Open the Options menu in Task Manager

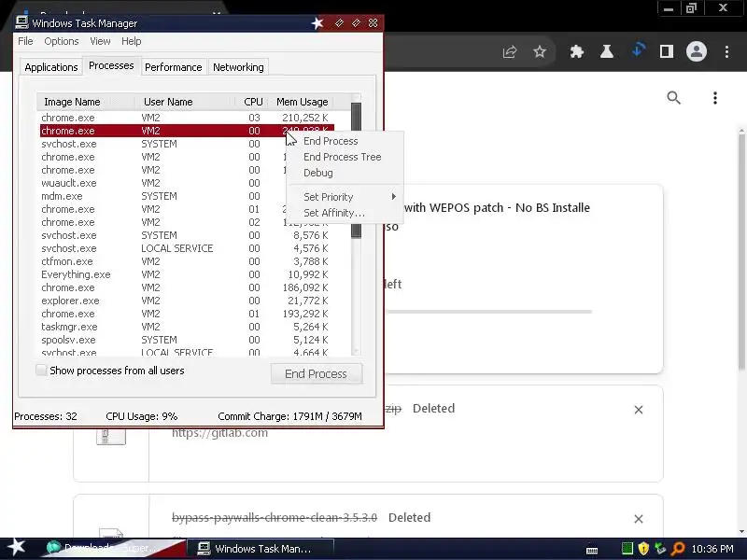62,41
